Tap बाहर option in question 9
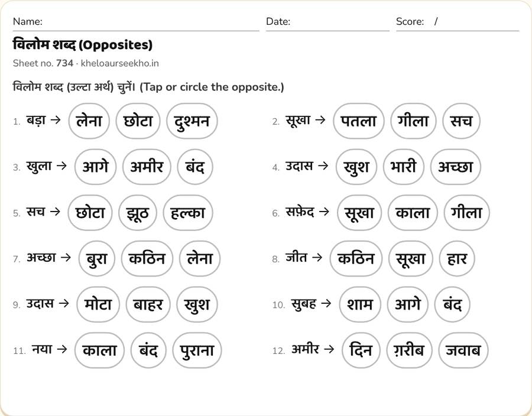 click(x=148, y=304)
